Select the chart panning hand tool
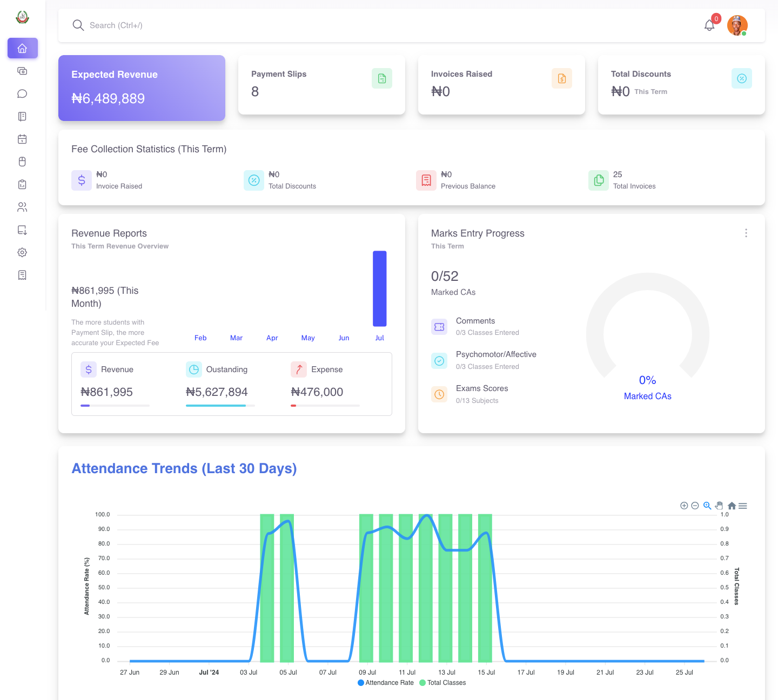778x700 pixels. (x=719, y=506)
